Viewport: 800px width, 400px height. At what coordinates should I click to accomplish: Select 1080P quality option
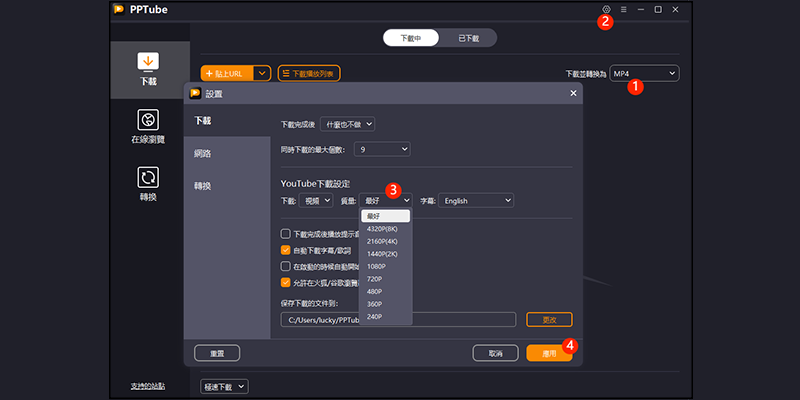click(x=385, y=266)
